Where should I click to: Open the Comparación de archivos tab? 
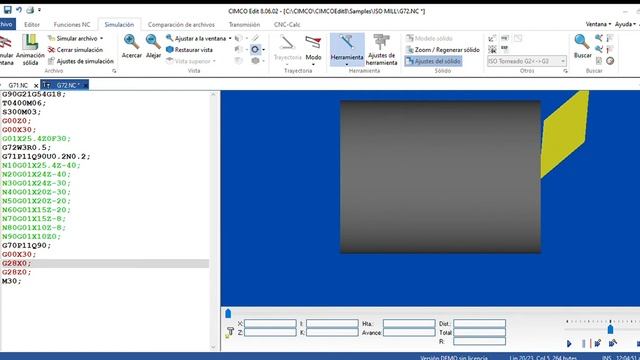[181, 24]
